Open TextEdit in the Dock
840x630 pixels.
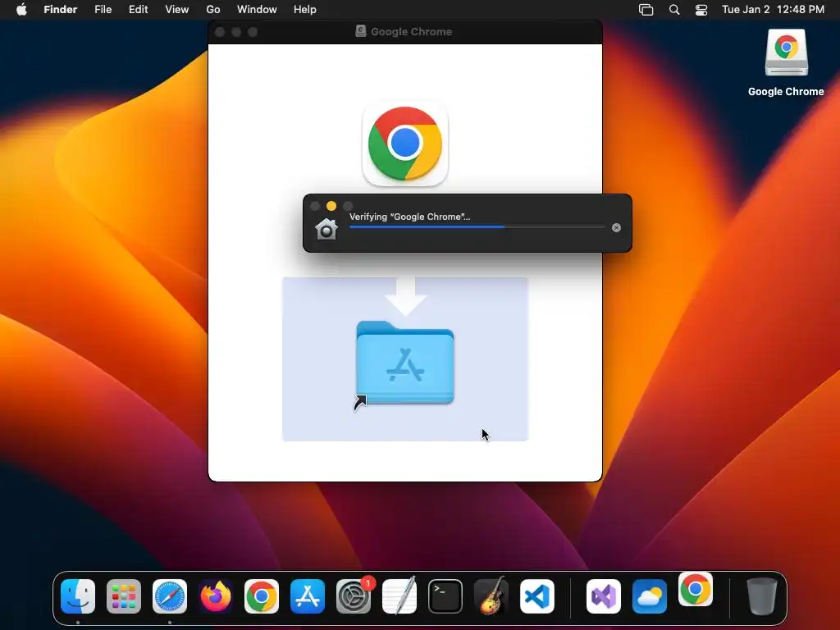(x=399, y=596)
